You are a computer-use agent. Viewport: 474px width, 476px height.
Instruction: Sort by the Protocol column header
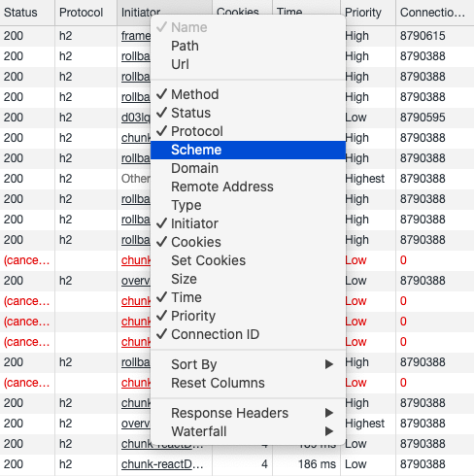point(85,13)
